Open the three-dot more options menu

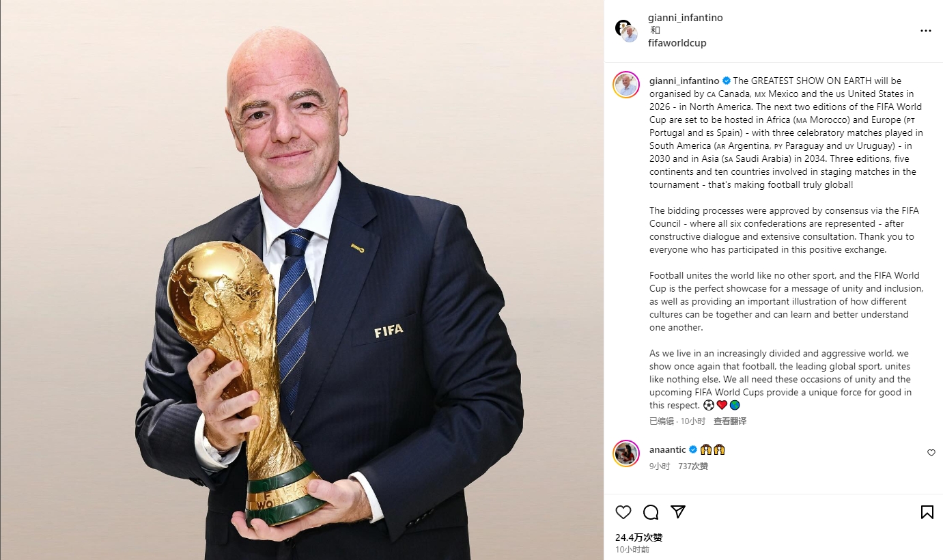(925, 31)
